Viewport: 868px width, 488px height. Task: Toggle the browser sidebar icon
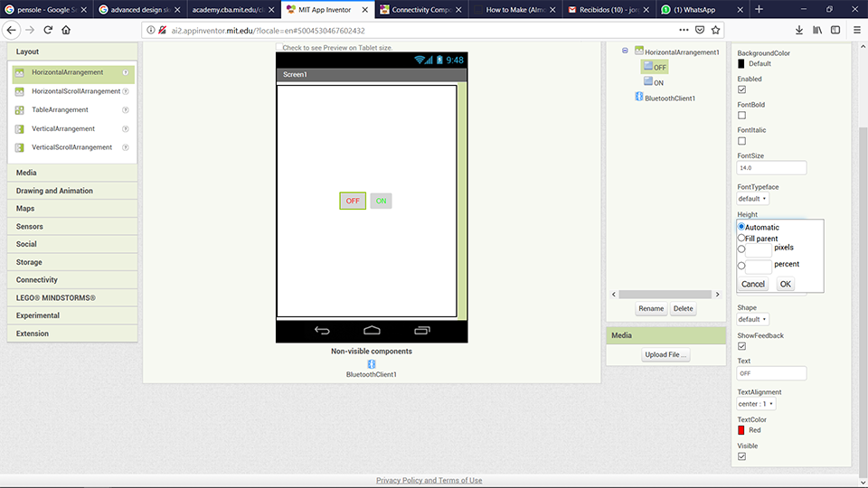click(x=835, y=30)
